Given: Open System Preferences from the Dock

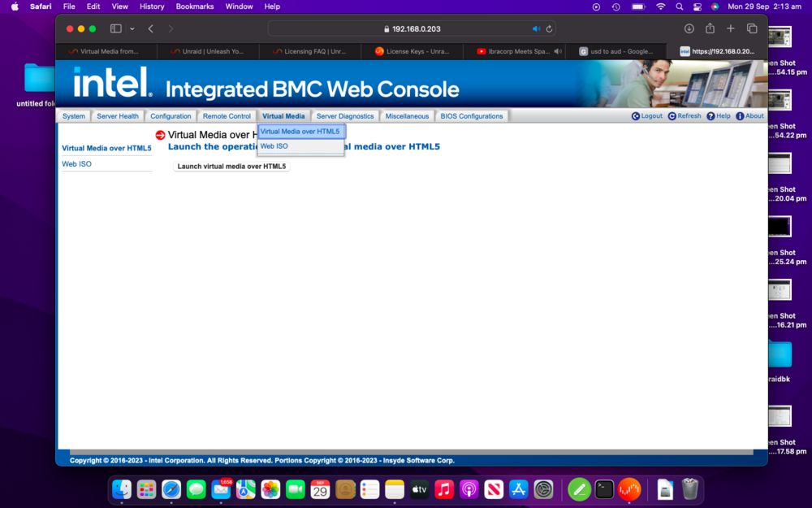Looking at the screenshot, I should click(543, 489).
